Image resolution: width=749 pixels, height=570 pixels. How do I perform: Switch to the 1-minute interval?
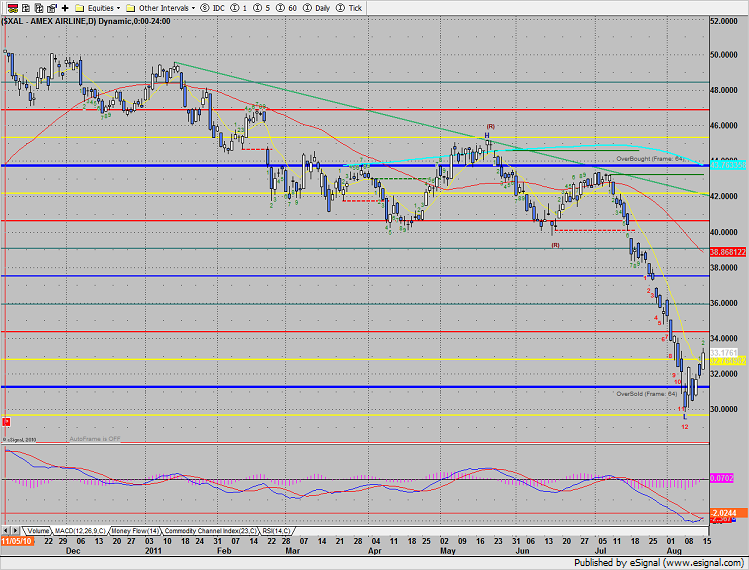coord(239,8)
